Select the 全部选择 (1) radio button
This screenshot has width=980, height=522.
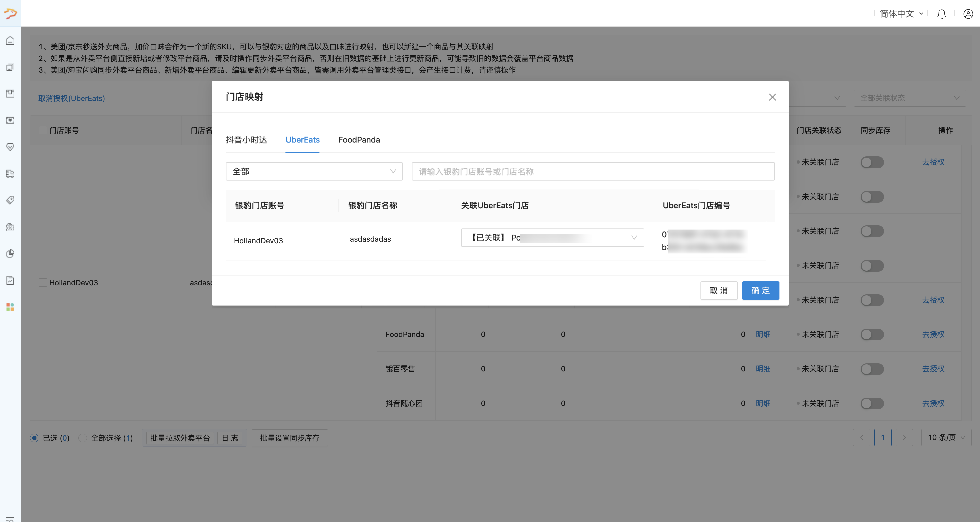[x=82, y=438]
